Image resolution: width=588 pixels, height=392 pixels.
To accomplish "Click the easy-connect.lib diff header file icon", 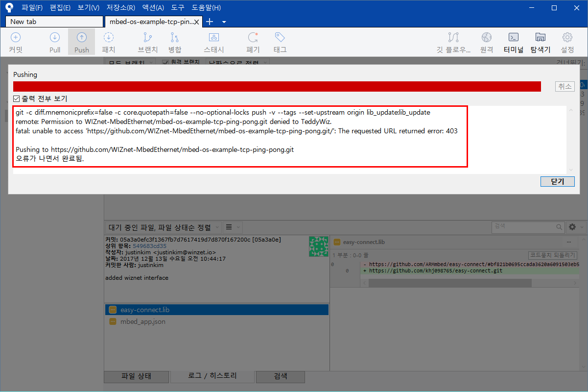I will click(337, 242).
